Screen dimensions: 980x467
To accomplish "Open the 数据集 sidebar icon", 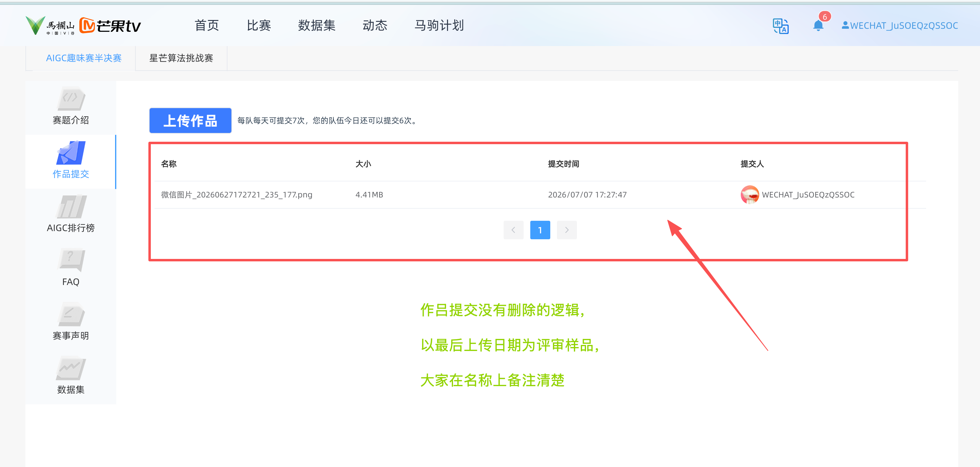I will 71,368.
